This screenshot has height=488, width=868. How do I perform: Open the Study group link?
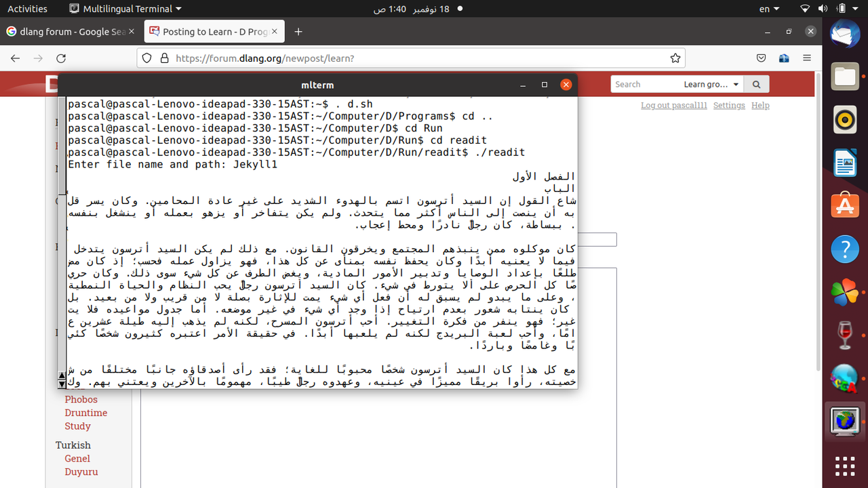click(x=77, y=426)
